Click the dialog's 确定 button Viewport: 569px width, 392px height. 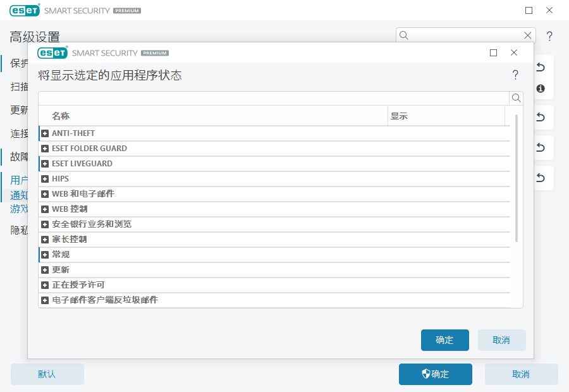(x=444, y=340)
